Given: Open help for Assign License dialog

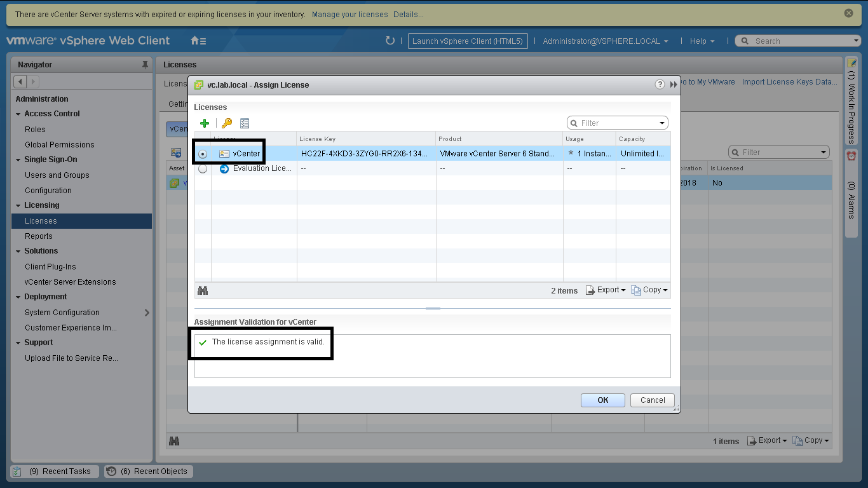Looking at the screenshot, I should click(x=660, y=85).
